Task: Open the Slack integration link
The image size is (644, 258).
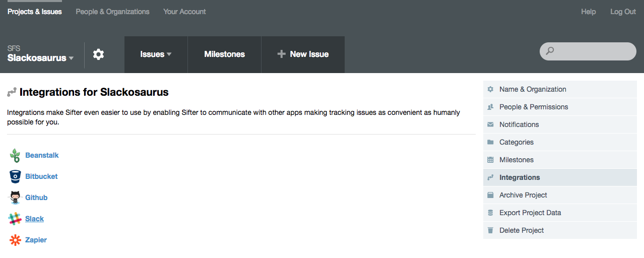Action: (x=34, y=219)
